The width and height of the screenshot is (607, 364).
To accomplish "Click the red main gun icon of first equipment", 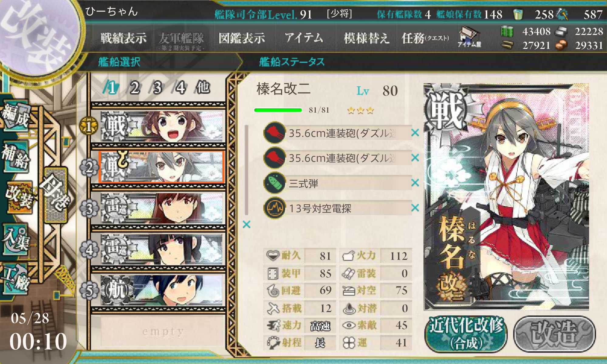I will click(274, 133).
